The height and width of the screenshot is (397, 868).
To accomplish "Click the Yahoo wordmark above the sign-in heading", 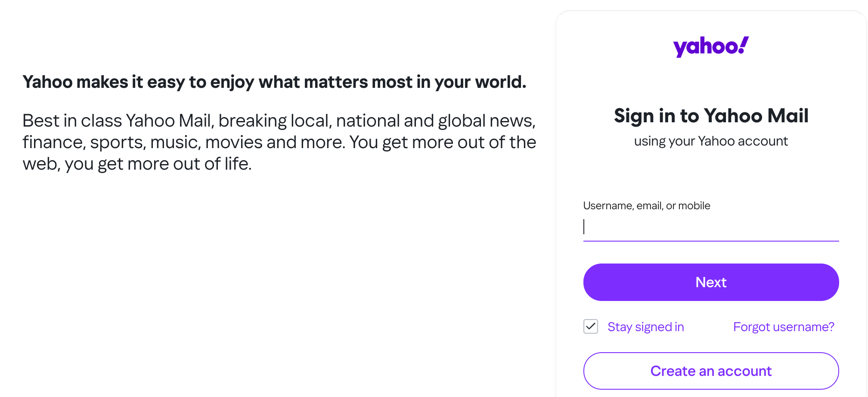I will click(710, 46).
